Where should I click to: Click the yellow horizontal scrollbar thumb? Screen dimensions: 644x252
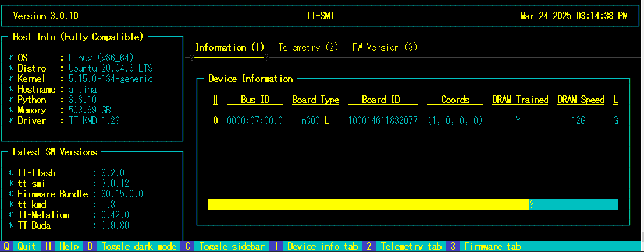pos(369,204)
